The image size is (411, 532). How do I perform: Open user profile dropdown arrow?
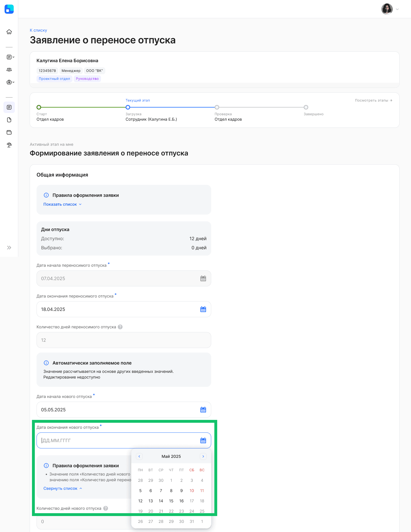(397, 9)
